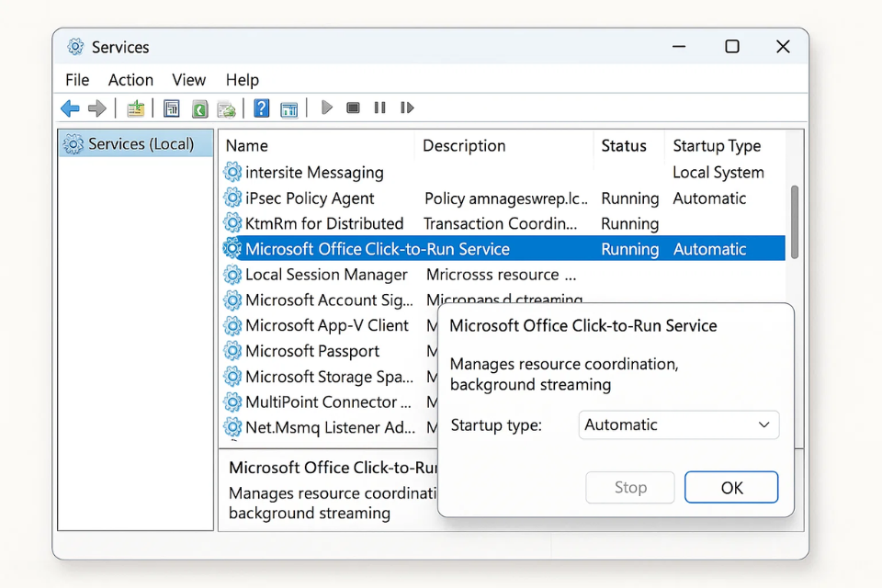
Task: Open Help using the question mark icon
Action: pyautogui.click(x=261, y=107)
